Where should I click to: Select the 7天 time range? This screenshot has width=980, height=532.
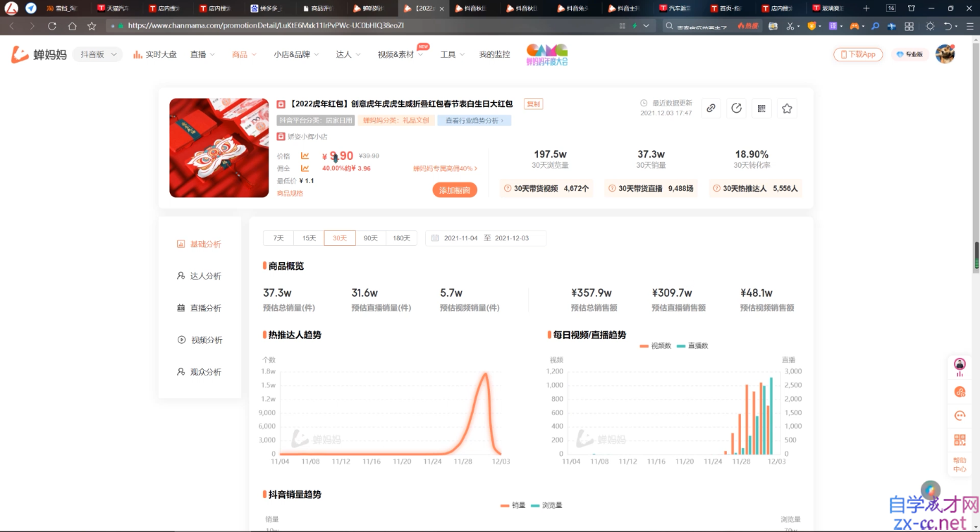tap(278, 238)
